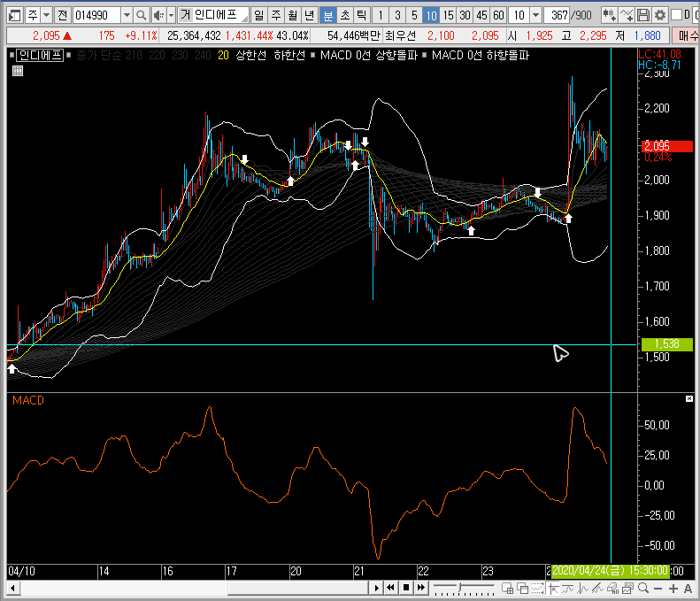Viewport: 700px width, 601px height.
Task: Click the 인디에프 chart legend label
Action: click(40, 56)
